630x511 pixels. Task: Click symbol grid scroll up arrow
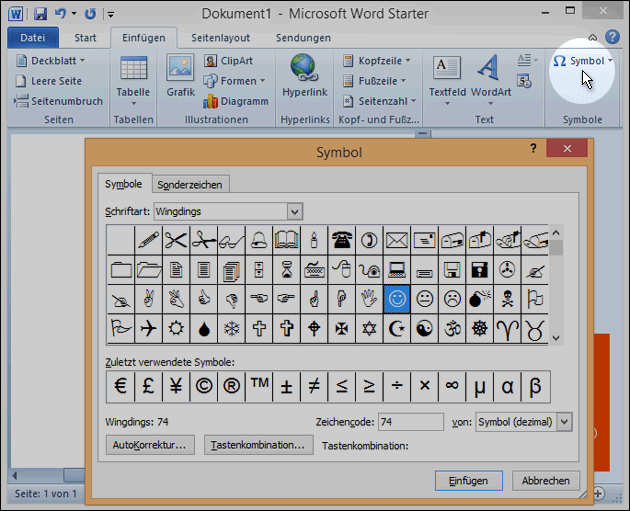556,233
